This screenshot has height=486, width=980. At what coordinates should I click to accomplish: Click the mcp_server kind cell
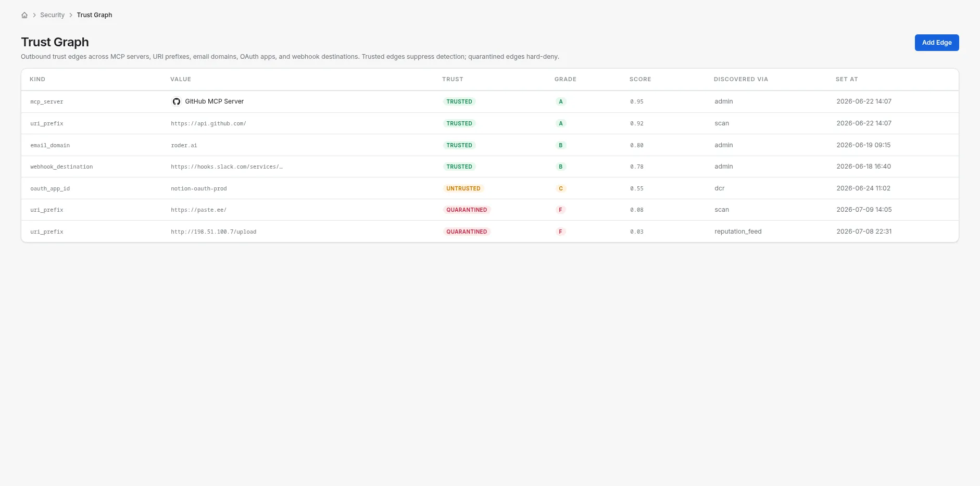click(47, 101)
